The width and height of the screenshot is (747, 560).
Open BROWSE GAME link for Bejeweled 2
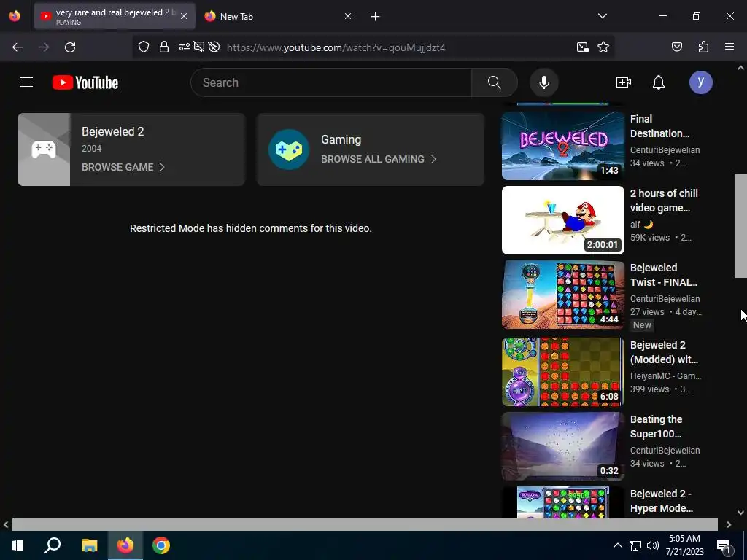(123, 167)
